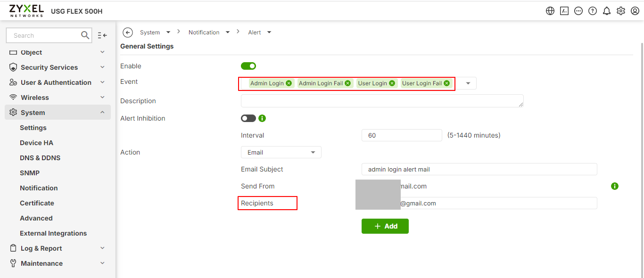Image resolution: width=644 pixels, height=278 pixels.
Task: Click the Interval input field
Action: (402, 135)
